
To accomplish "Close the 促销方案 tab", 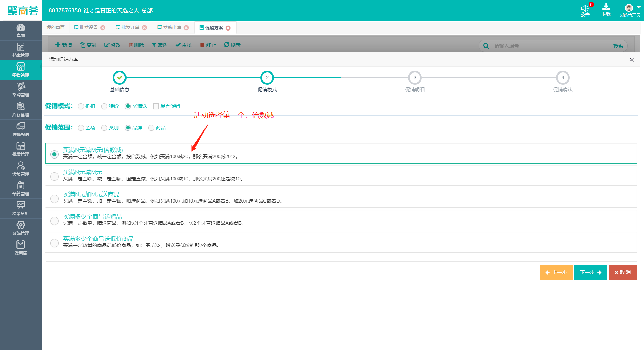I will tap(228, 28).
